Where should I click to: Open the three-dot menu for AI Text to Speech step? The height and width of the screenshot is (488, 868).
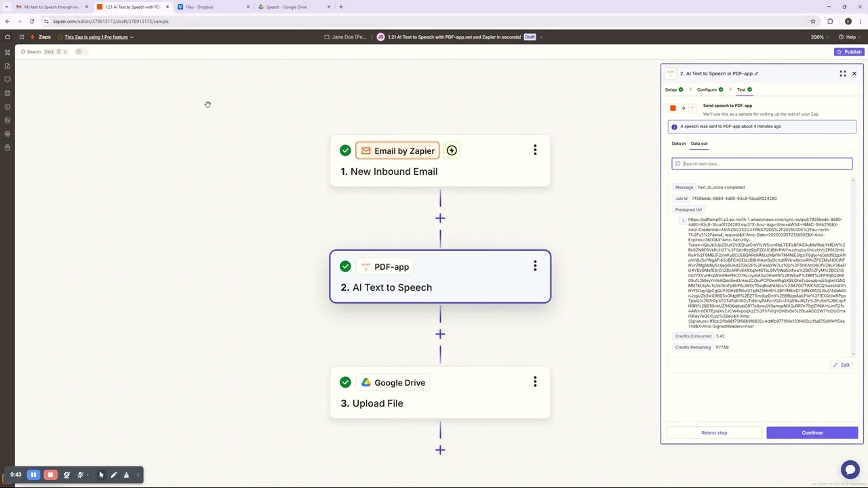coord(535,266)
